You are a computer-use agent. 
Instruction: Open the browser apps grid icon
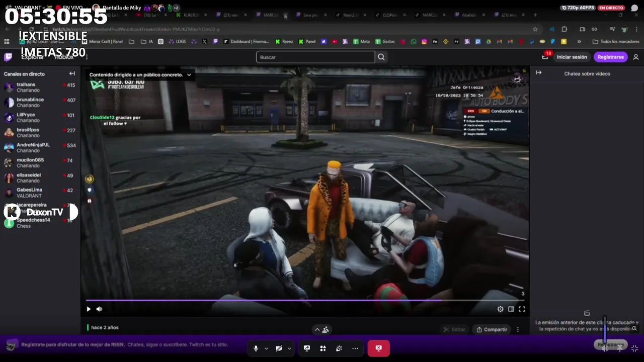7,41
